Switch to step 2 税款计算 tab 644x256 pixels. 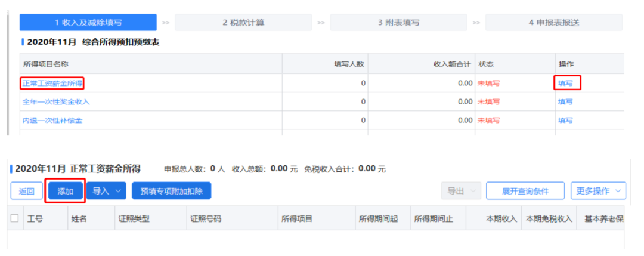point(243,23)
